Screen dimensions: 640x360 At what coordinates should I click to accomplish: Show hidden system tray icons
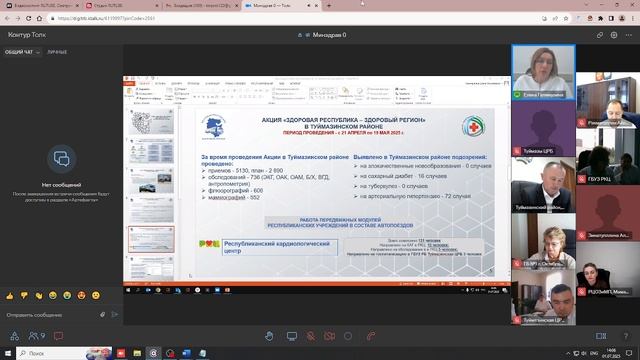(568, 353)
